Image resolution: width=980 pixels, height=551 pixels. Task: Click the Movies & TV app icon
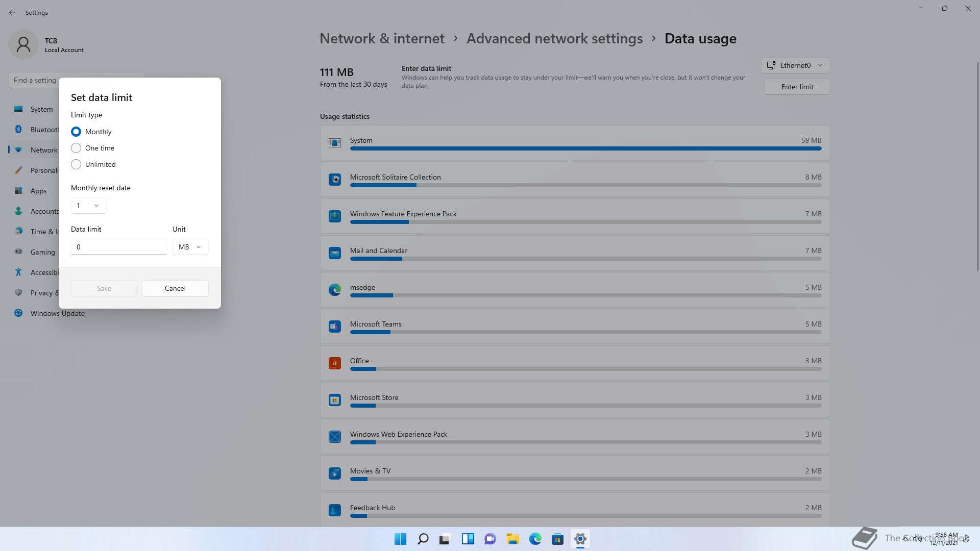pyautogui.click(x=335, y=473)
